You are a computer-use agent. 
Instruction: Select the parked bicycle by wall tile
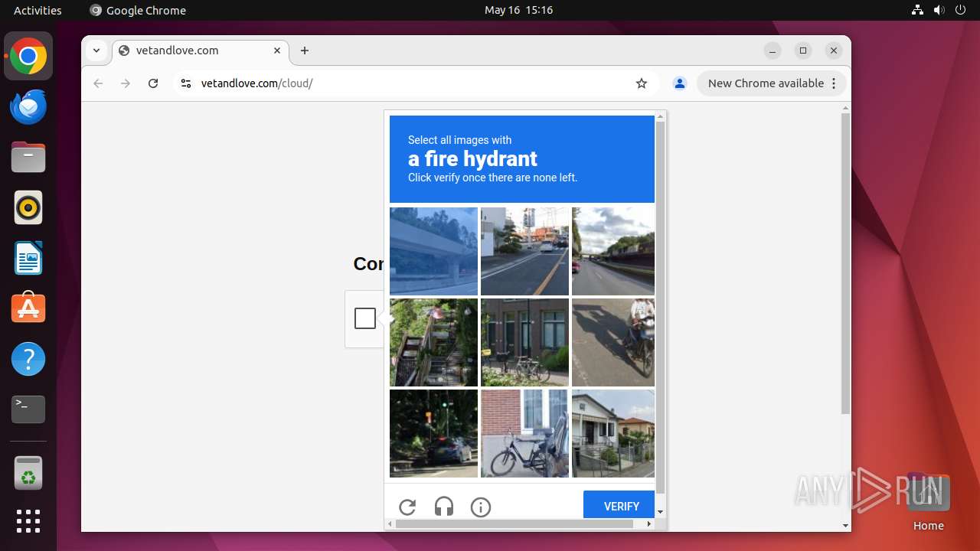tap(524, 433)
